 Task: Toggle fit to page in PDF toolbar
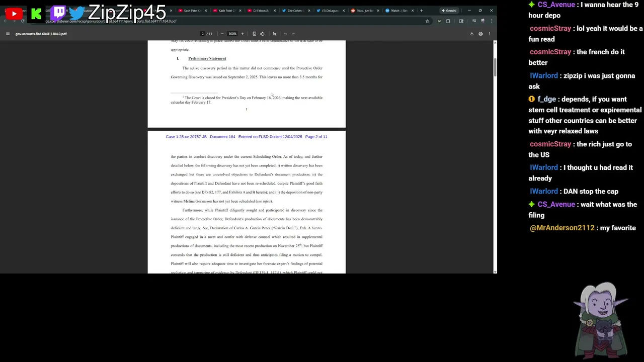(x=254, y=34)
